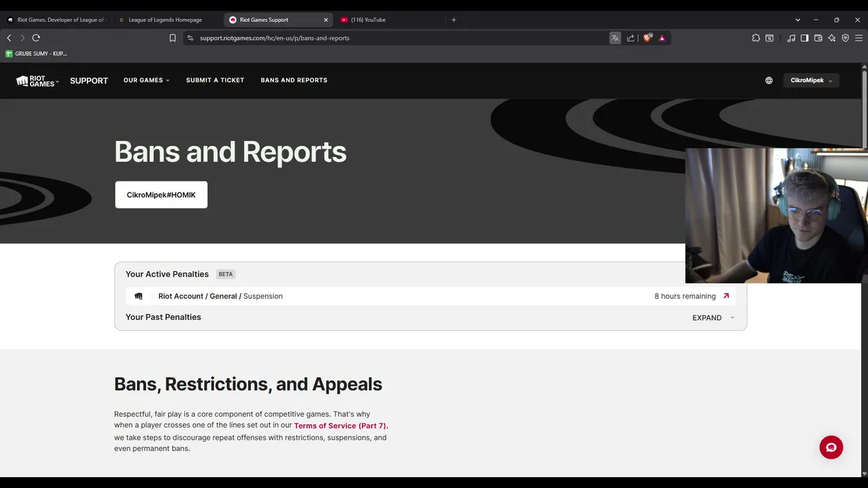Viewport: 868px width, 488px height.
Task: Click the tab search window icon
Action: [770, 38]
